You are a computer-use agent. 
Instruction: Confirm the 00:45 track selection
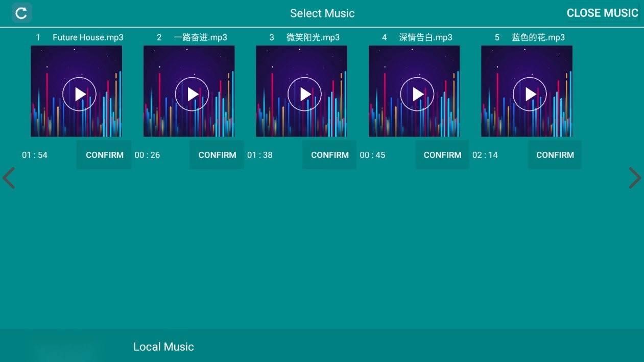tap(442, 155)
